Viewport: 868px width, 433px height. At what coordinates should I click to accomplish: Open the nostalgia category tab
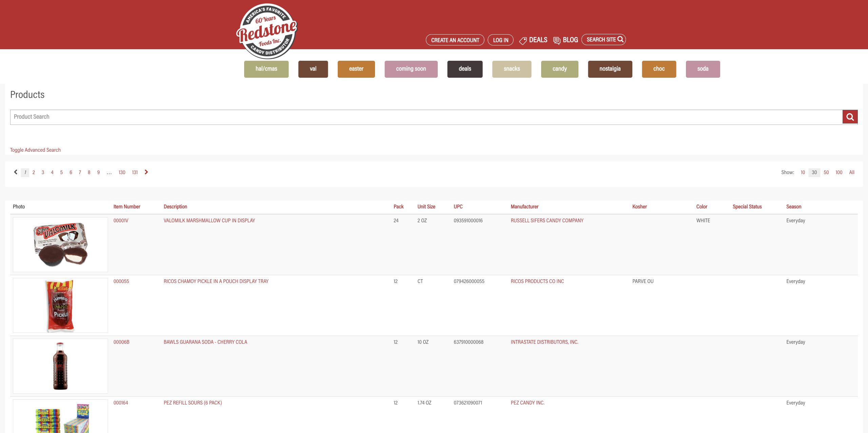pos(610,69)
